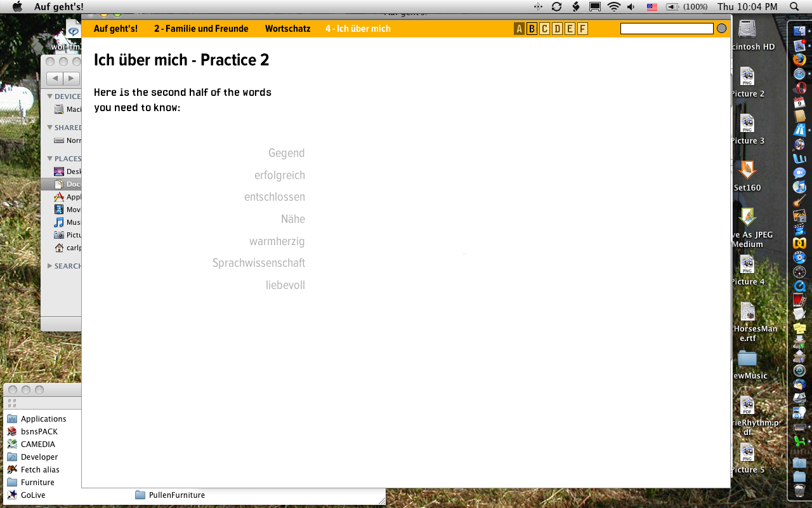Launch Safari from the Dock
Image resolution: width=812 pixels, height=508 pixels.
[799, 74]
